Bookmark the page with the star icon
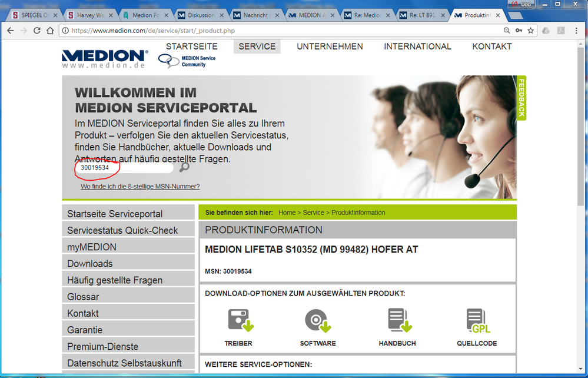This screenshot has height=378, width=588. pos(530,31)
